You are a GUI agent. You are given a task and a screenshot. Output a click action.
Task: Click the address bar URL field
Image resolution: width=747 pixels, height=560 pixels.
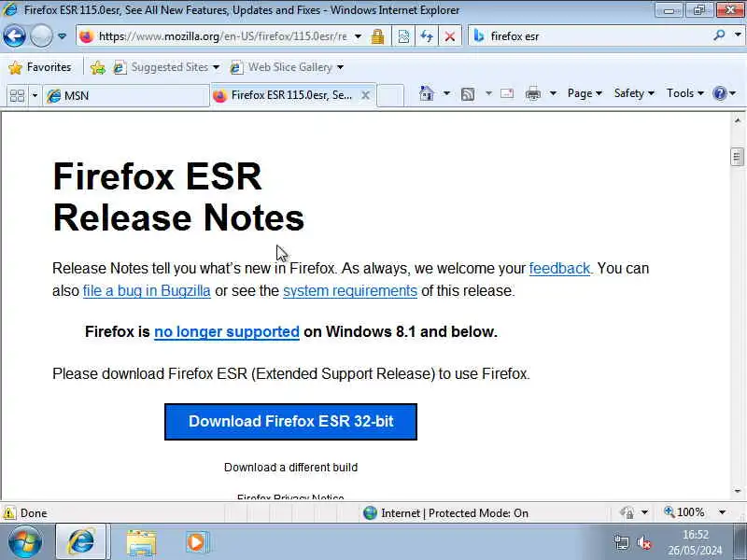222,36
